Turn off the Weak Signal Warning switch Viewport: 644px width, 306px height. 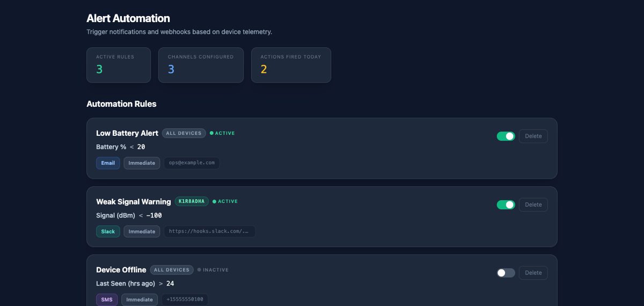pyautogui.click(x=506, y=205)
